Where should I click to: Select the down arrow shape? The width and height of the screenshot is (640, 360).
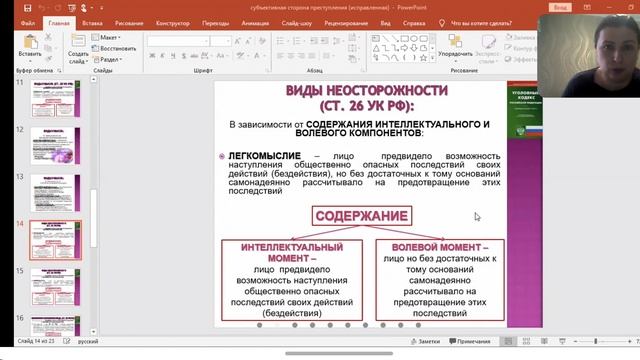click(414, 48)
